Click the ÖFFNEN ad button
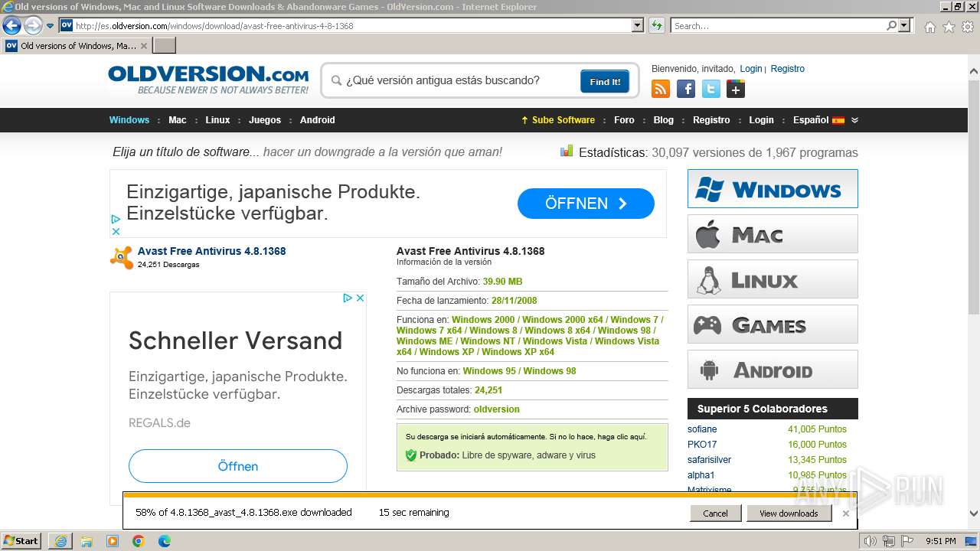The image size is (980, 551). coord(586,204)
